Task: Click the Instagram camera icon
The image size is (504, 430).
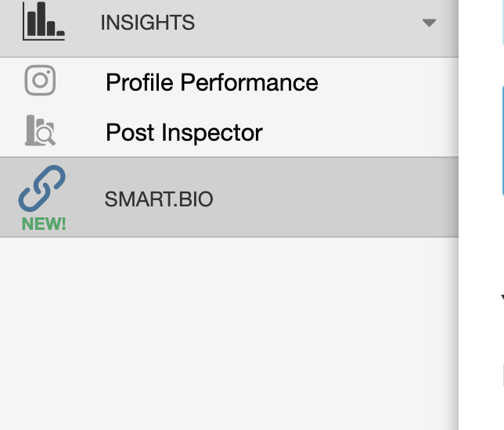Action: click(40, 81)
